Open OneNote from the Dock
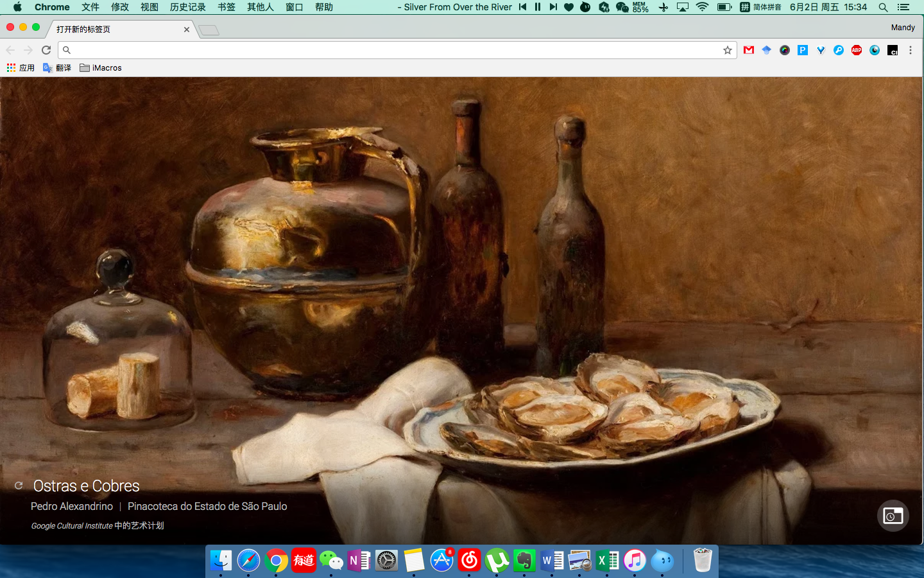This screenshot has height=578, width=924. click(x=359, y=561)
